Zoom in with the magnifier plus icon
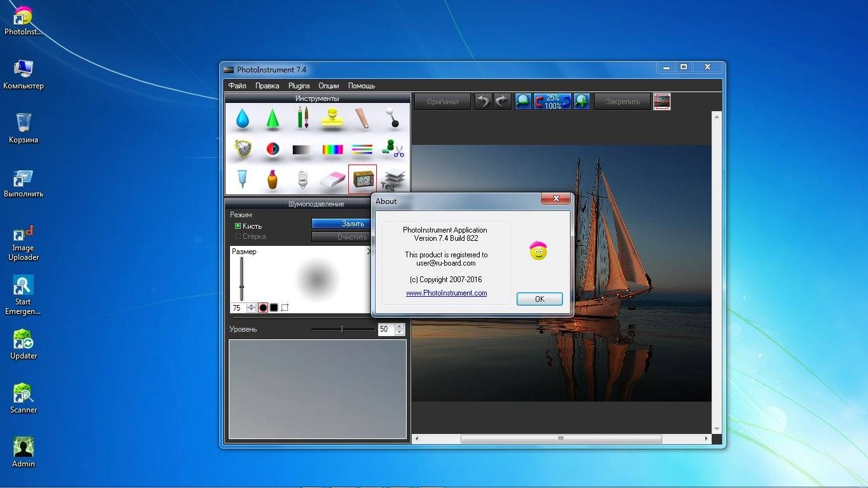Viewport: 868px width, 488px height. coord(581,101)
